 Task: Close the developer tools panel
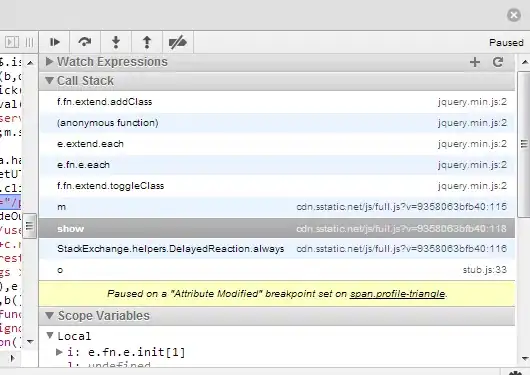pos(514,15)
